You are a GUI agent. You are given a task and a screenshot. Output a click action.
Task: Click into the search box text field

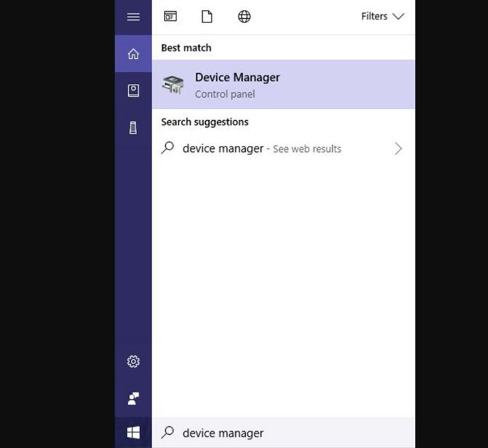point(282,433)
